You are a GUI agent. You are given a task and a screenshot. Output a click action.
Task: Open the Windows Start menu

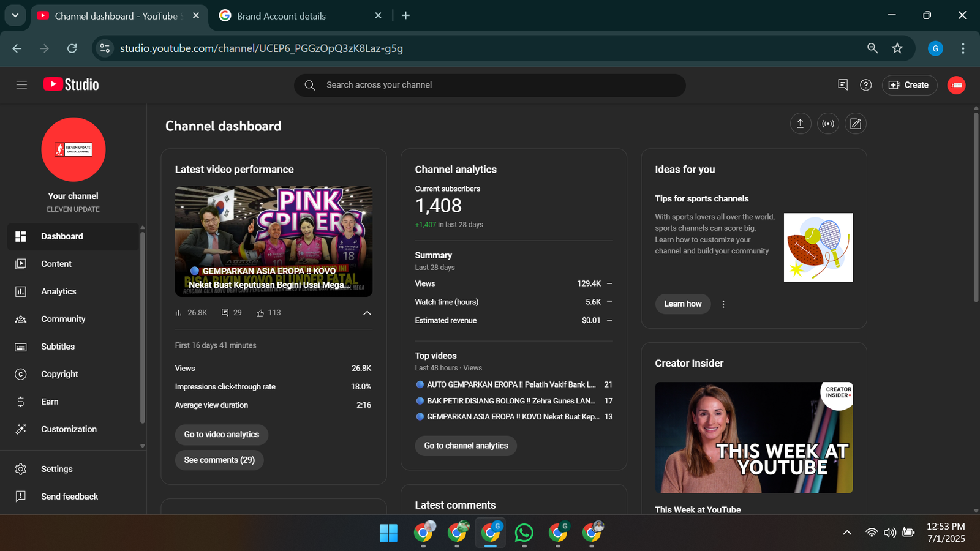click(388, 533)
